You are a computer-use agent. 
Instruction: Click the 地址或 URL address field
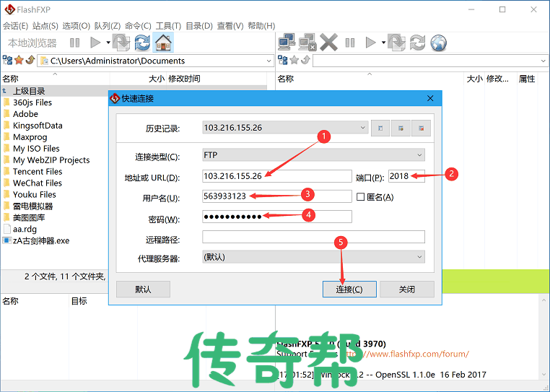[x=276, y=176]
